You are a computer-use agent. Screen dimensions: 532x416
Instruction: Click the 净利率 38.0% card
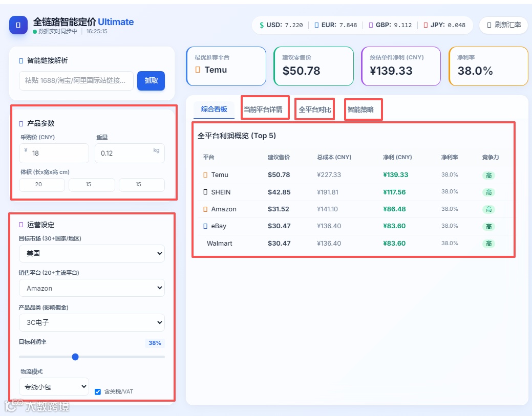pos(488,66)
